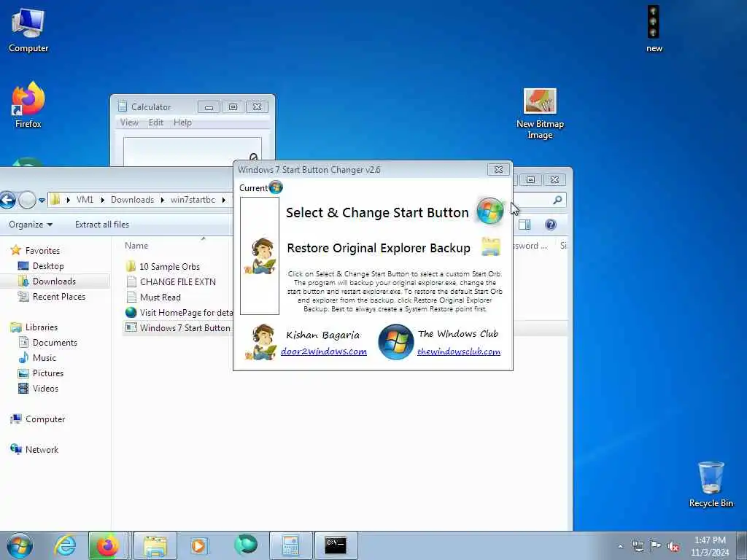Toggle the Explorer preview pane icon
The image size is (747, 560).
tap(525, 225)
